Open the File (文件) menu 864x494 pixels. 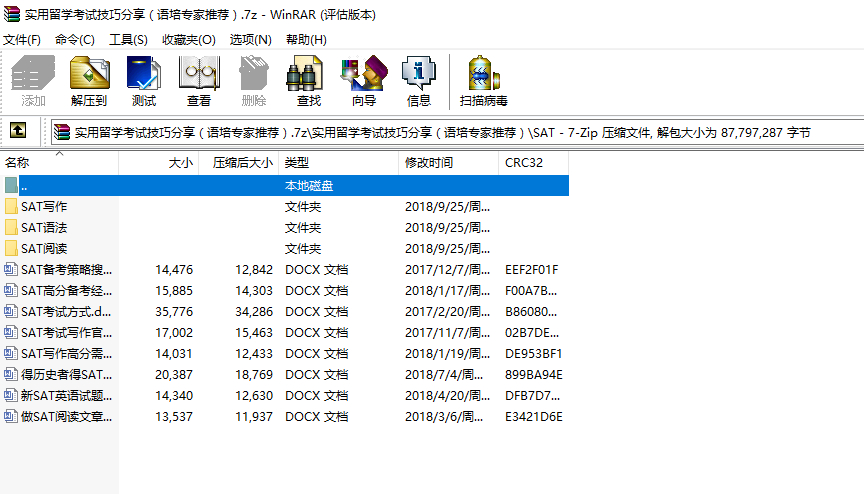click(x=22, y=40)
